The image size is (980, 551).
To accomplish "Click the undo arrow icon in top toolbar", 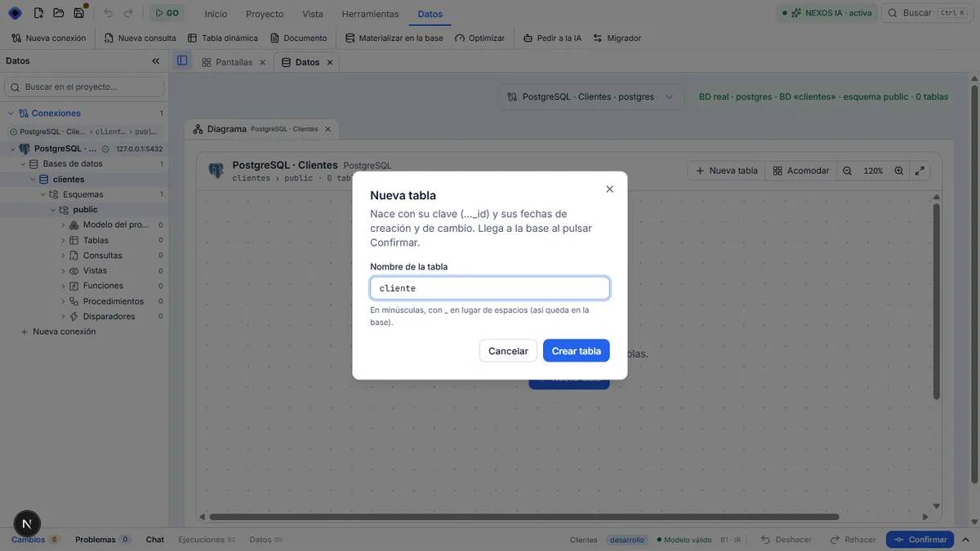I will pos(108,13).
